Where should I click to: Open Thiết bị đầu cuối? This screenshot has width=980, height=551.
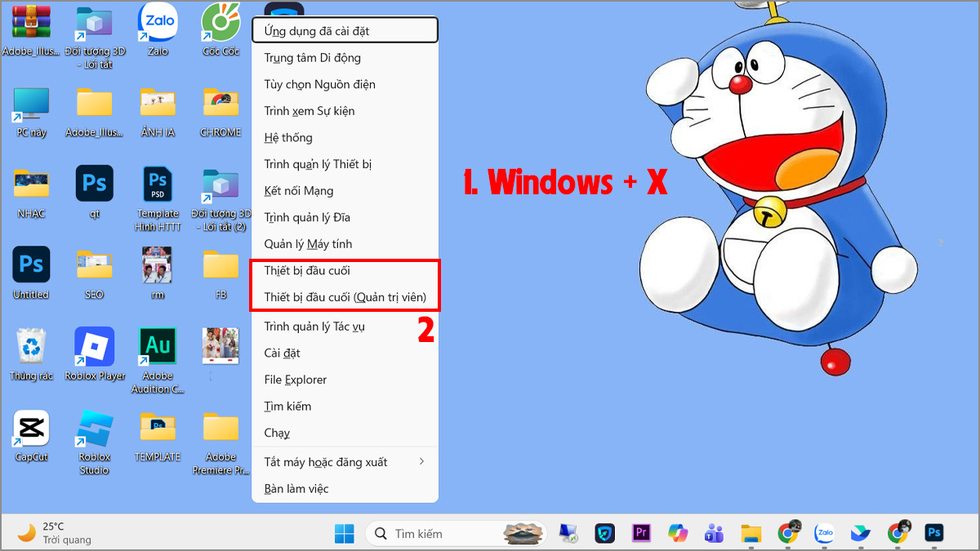[345, 270]
